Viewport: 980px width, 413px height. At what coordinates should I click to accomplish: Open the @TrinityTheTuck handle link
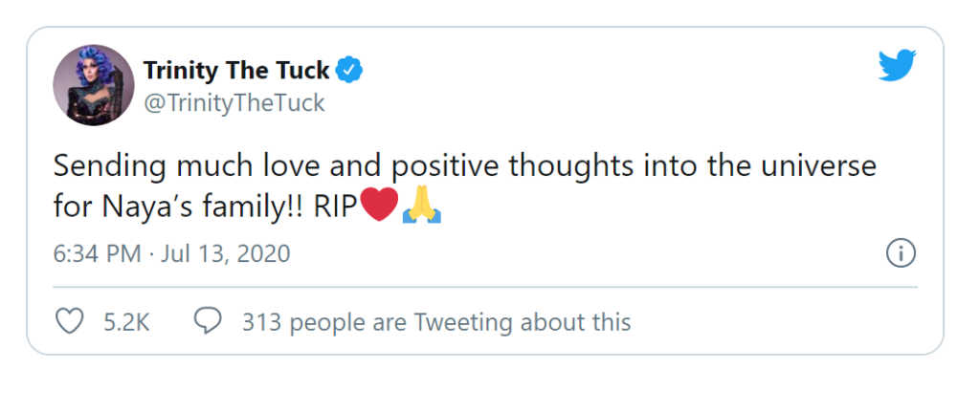[x=234, y=103]
